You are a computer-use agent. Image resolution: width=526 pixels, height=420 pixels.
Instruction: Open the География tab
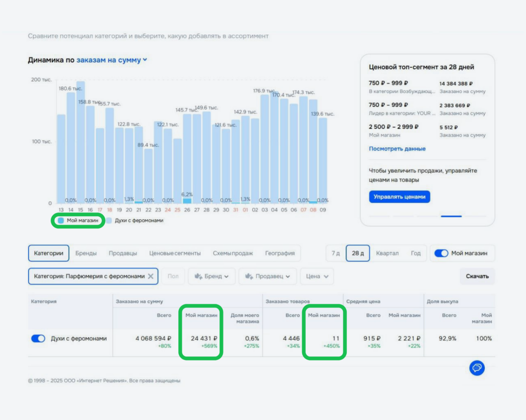click(x=279, y=253)
